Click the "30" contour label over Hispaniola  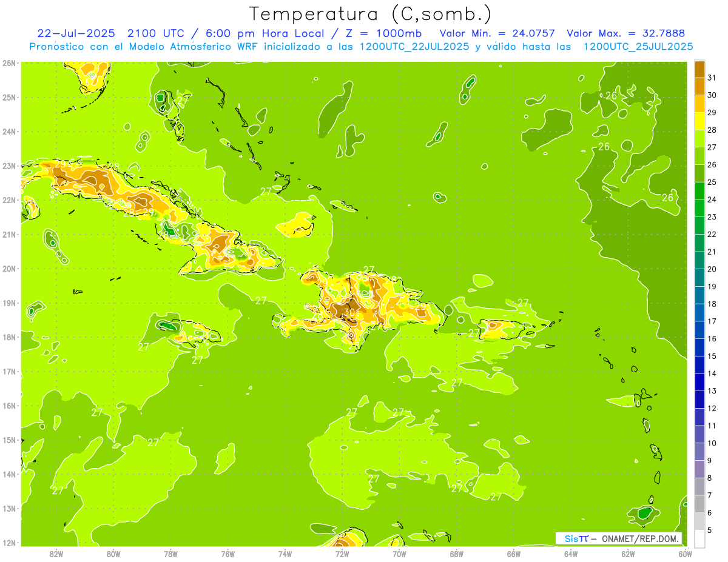(x=349, y=312)
